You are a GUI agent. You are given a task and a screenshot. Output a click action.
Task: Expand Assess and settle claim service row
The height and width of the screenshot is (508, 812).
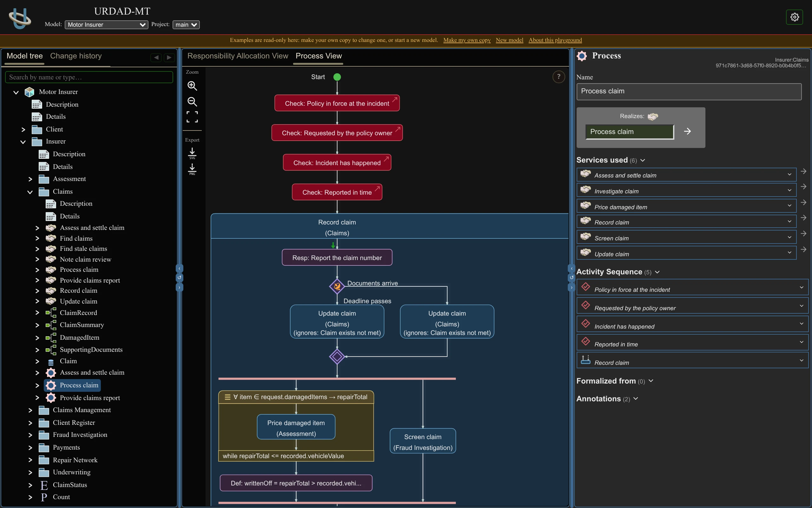(789, 174)
